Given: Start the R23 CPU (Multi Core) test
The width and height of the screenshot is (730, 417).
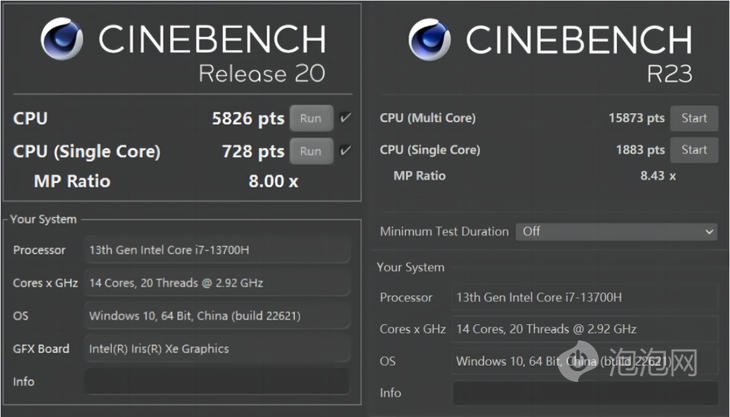Looking at the screenshot, I should 694,118.
